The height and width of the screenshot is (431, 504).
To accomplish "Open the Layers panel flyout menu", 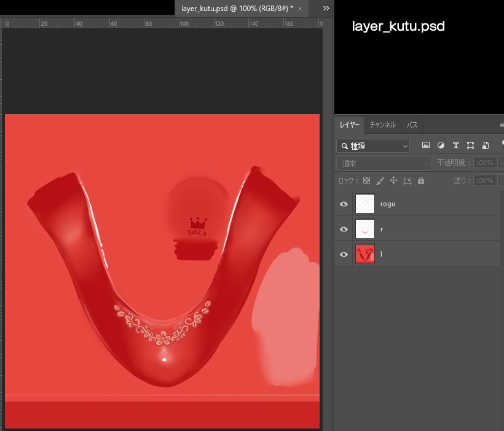I will [x=502, y=125].
